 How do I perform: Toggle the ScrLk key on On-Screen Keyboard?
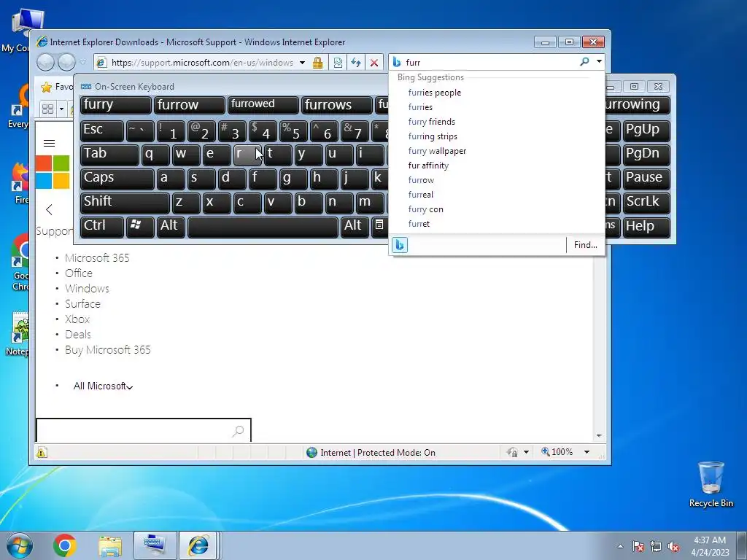pyautogui.click(x=646, y=202)
